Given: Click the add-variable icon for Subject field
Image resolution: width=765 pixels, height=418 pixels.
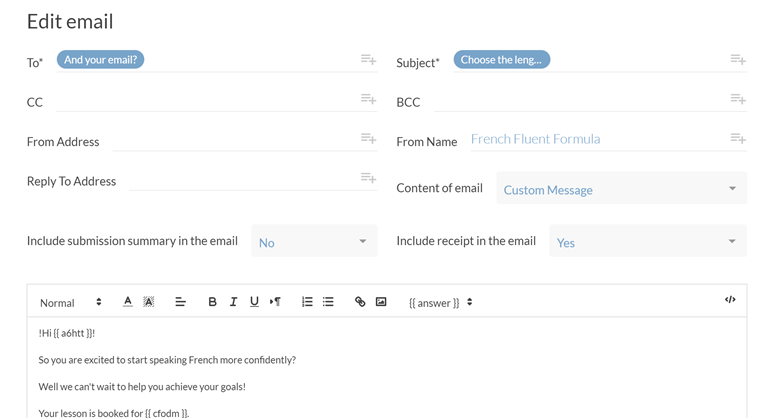Looking at the screenshot, I should (738, 60).
